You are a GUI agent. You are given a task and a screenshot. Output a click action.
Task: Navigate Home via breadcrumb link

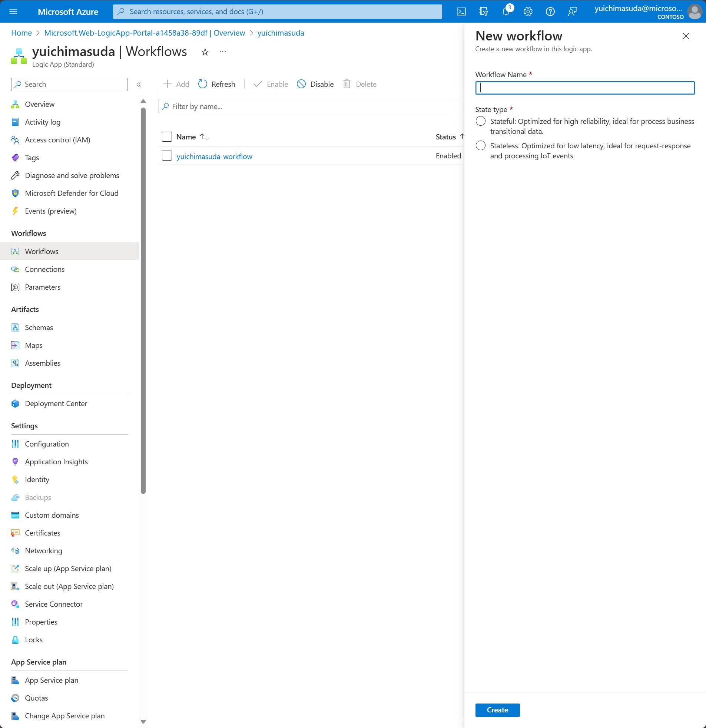click(x=21, y=33)
